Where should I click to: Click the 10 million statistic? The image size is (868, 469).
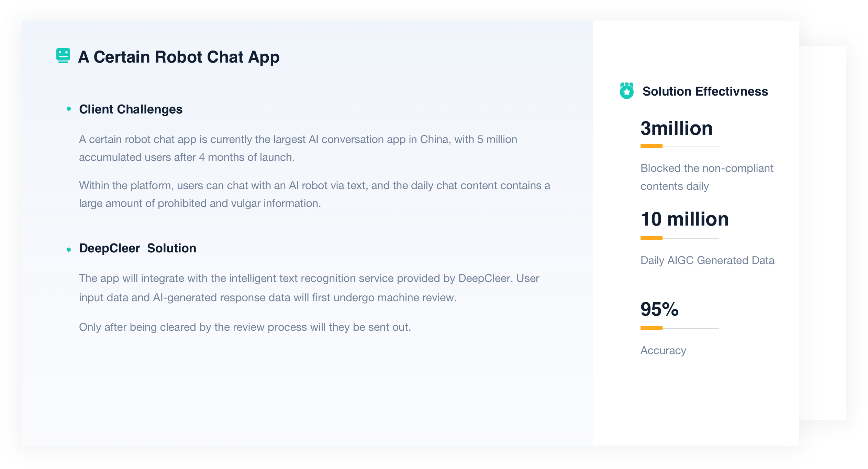(685, 219)
